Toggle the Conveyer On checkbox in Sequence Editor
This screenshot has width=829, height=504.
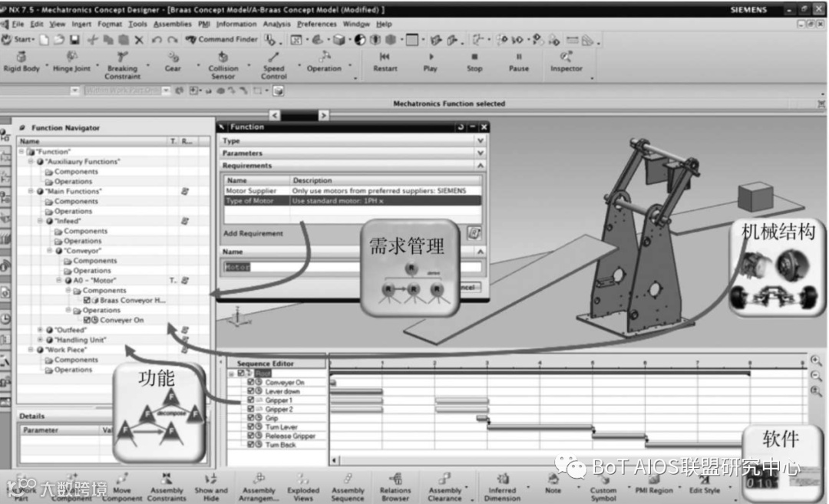250,382
